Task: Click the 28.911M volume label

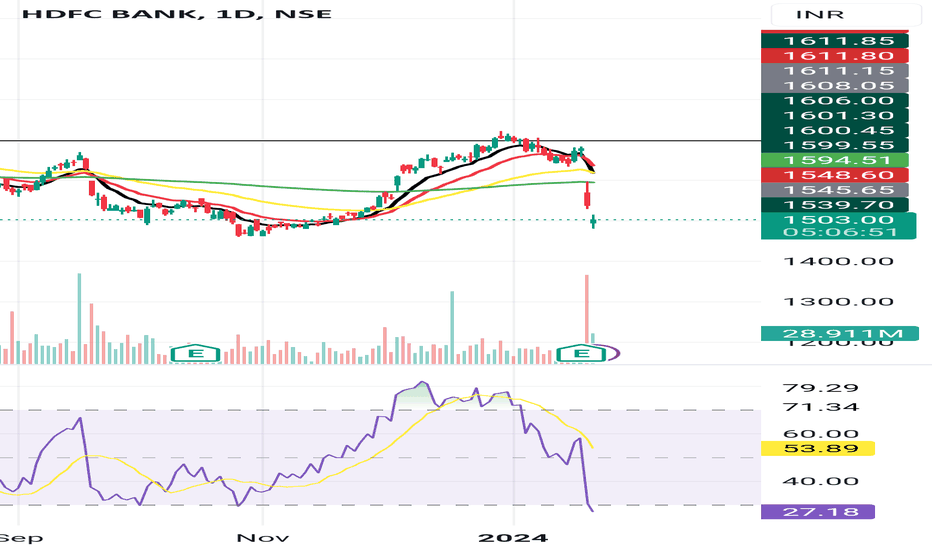Action: click(839, 334)
